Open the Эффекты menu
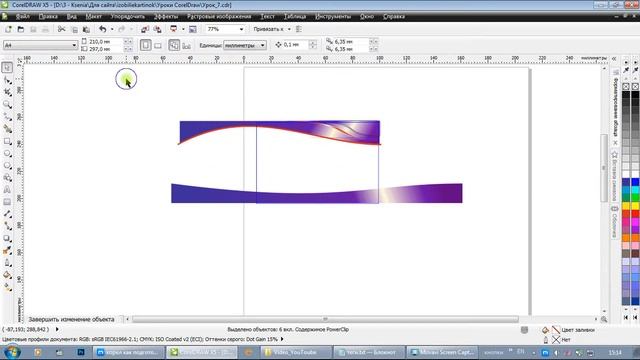Viewport: 640px width, 360px height. [x=166, y=16]
